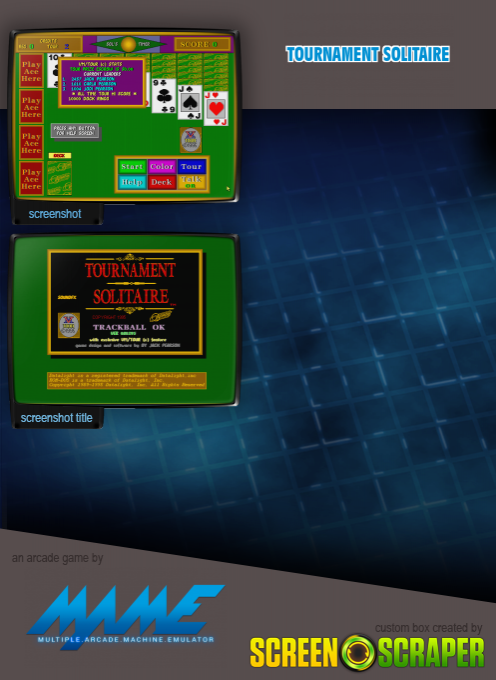Click the blue TOURNAMENT SOLITAIRE heading
Screen dimensions: 496x680
click(x=368, y=54)
